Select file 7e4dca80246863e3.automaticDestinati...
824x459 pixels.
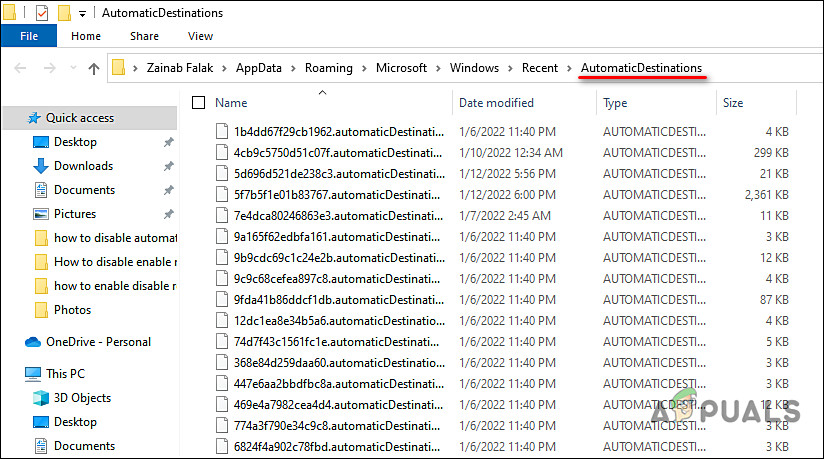coord(338,216)
